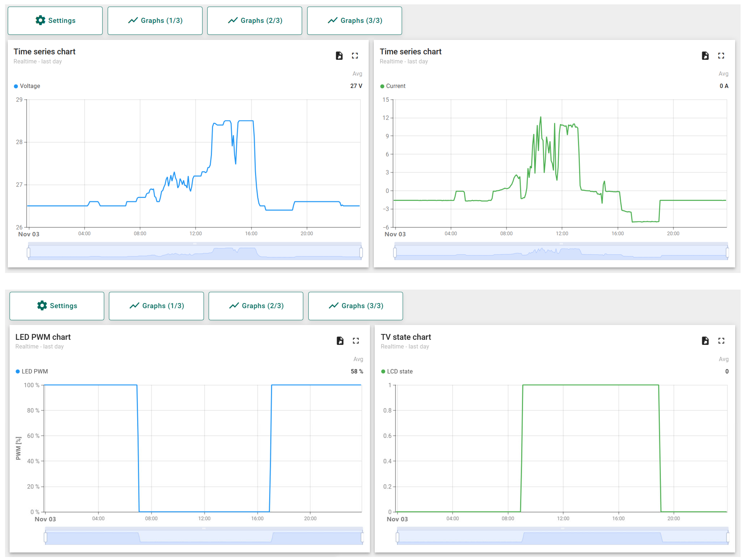Open the top Settings button
Screen dimensions: 748x560
tap(55, 21)
